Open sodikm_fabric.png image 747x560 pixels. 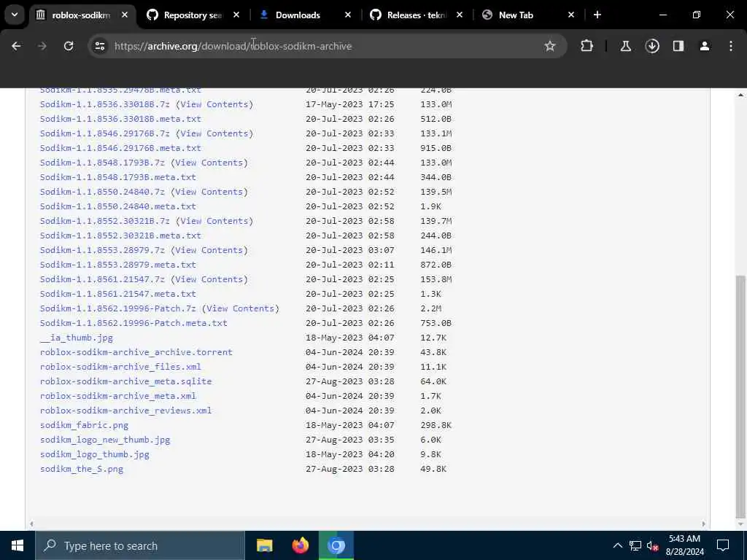[x=85, y=425]
